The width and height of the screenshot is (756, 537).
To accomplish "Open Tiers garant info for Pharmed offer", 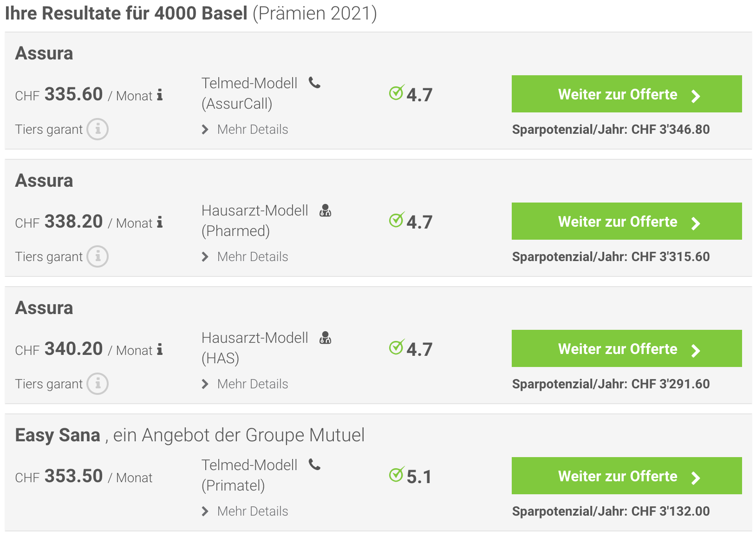I will click(98, 256).
